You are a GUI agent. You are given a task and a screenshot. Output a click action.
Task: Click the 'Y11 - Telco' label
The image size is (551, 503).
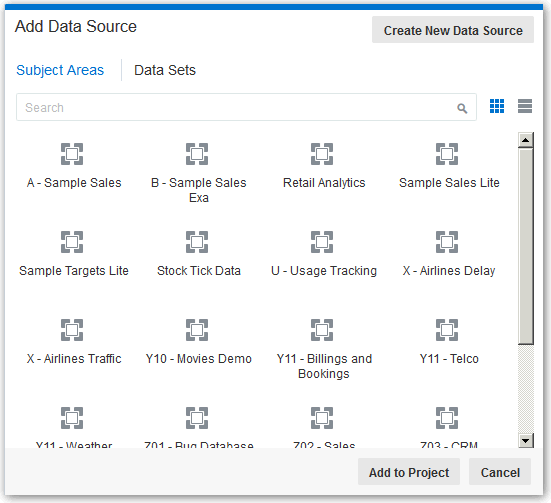pyautogui.click(x=449, y=359)
